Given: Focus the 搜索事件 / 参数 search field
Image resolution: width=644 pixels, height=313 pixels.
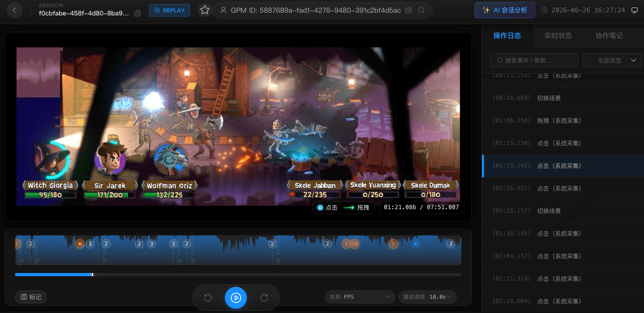Looking at the screenshot, I should click(x=534, y=60).
